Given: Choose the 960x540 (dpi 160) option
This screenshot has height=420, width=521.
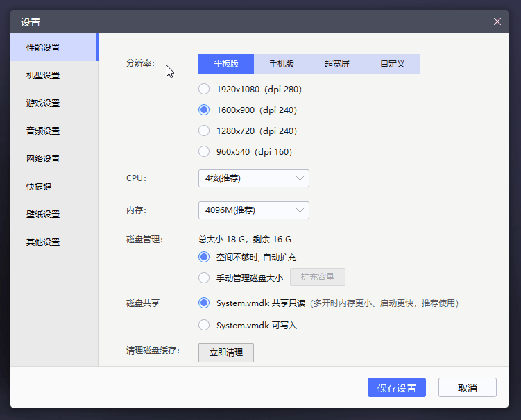Looking at the screenshot, I should coord(204,151).
